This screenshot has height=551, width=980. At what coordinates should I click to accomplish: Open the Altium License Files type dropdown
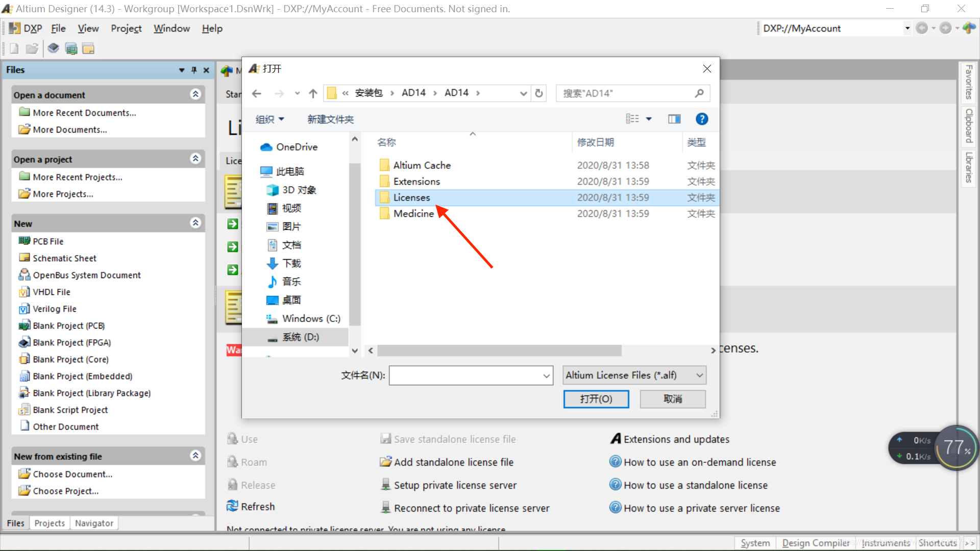click(x=633, y=375)
